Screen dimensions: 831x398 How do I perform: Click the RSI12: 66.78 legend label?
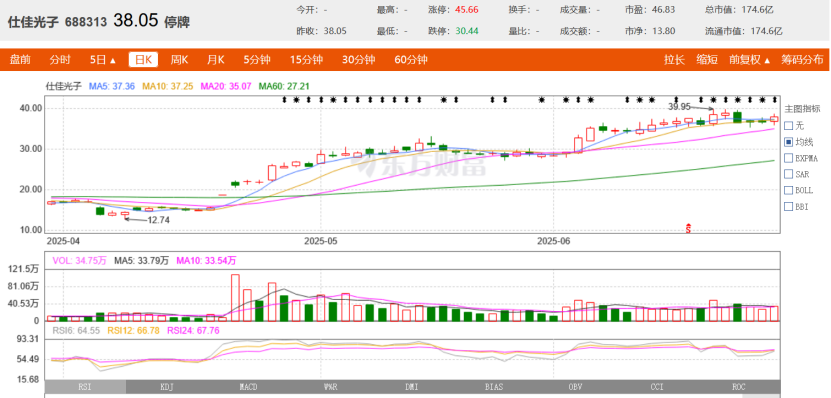134,330
